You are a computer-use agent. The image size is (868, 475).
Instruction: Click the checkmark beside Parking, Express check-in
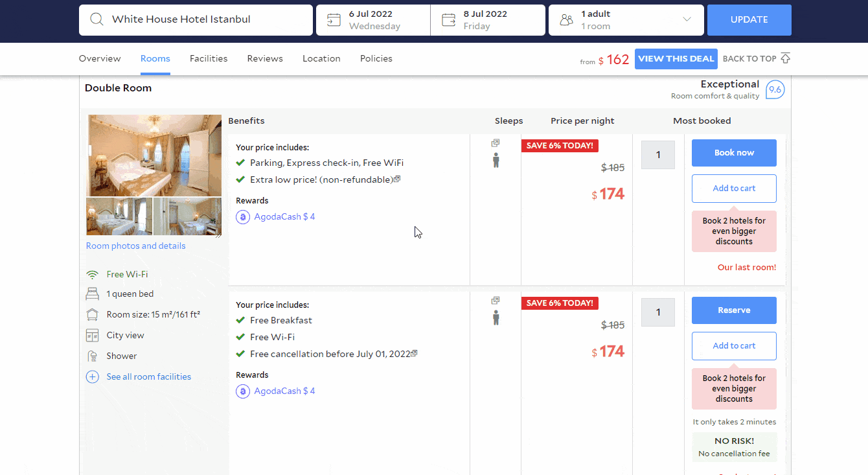click(x=240, y=163)
